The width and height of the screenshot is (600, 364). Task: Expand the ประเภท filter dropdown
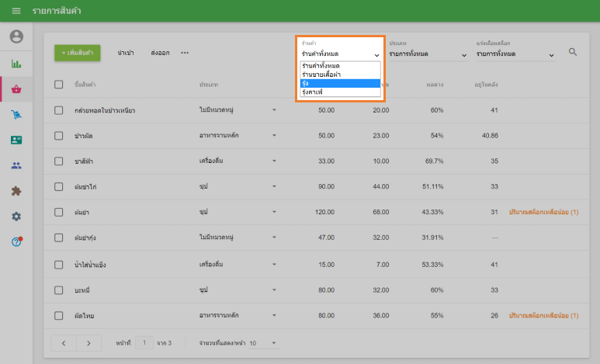pyautogui.click(x=428, y=54)
